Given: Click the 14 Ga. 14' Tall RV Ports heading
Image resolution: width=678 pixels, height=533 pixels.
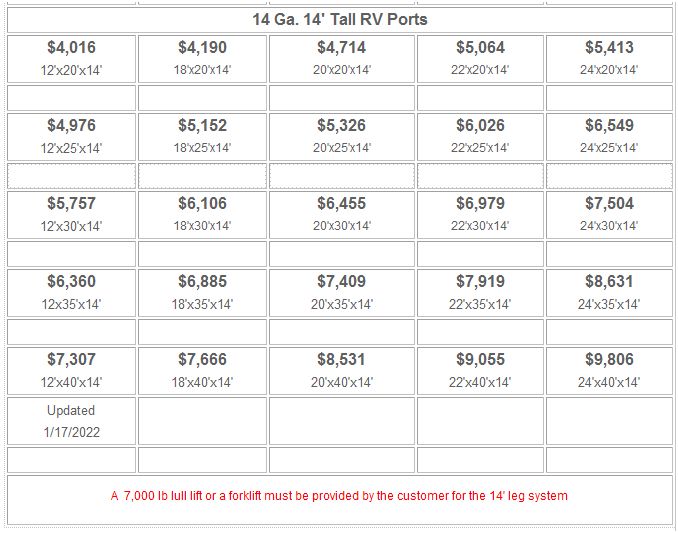Looking at the screenshot, I should tap(340, 19).
